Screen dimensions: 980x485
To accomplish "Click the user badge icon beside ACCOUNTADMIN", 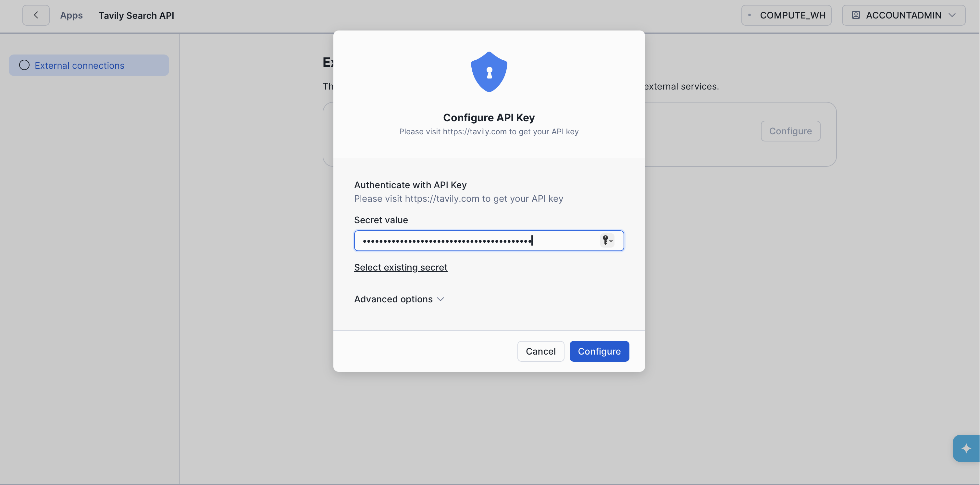I will pos(856,15).
